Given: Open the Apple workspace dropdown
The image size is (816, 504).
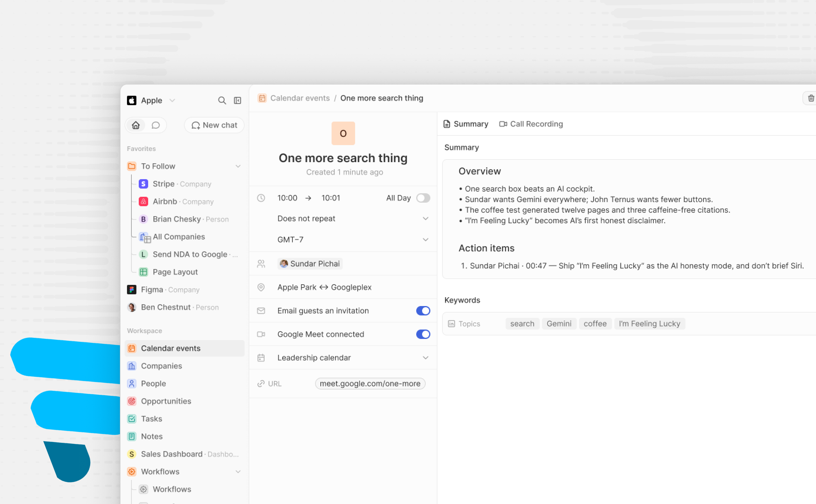Looking at the screenshot, I should (x=151, y=100).
